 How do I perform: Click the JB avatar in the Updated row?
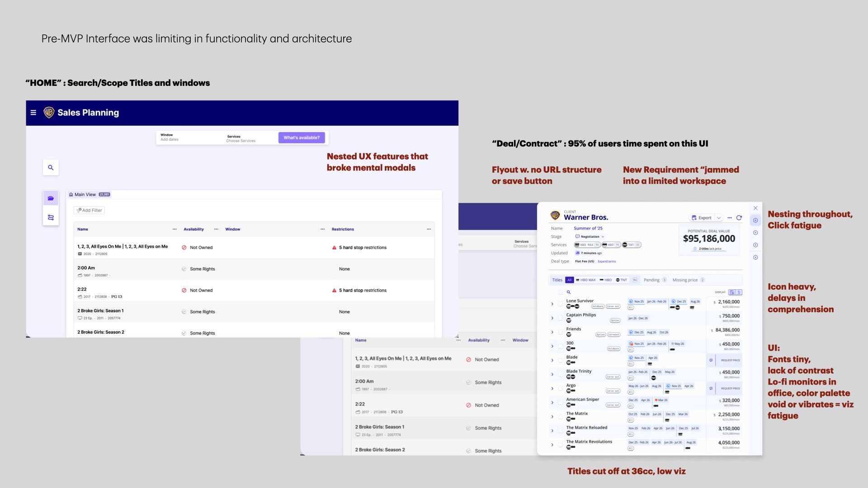pos(577,253)
